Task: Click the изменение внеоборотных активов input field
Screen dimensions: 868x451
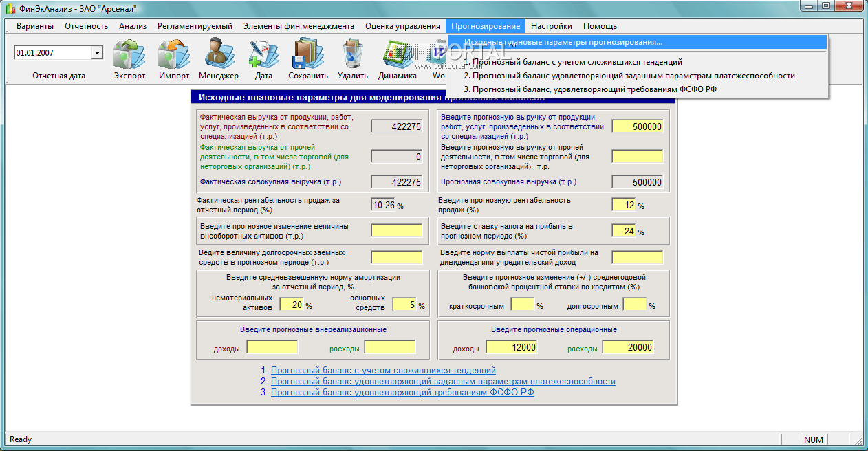Action: point(397,230)
